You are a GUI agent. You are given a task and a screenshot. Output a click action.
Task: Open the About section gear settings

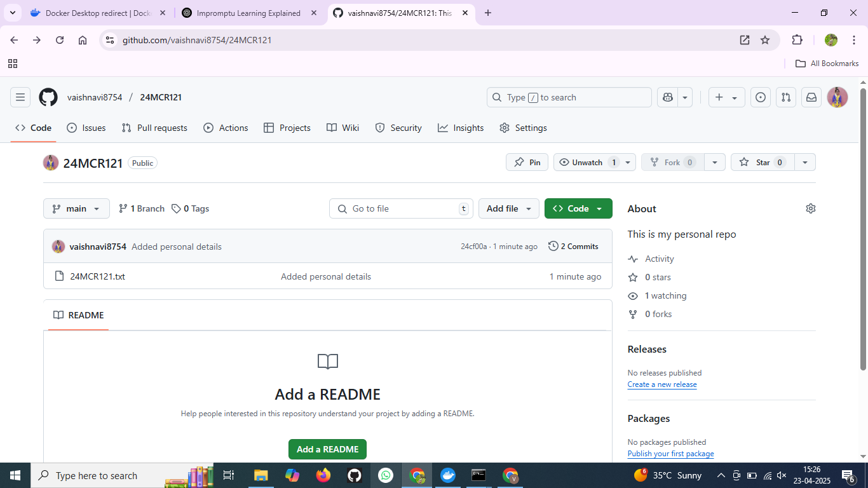click(810, 208)
